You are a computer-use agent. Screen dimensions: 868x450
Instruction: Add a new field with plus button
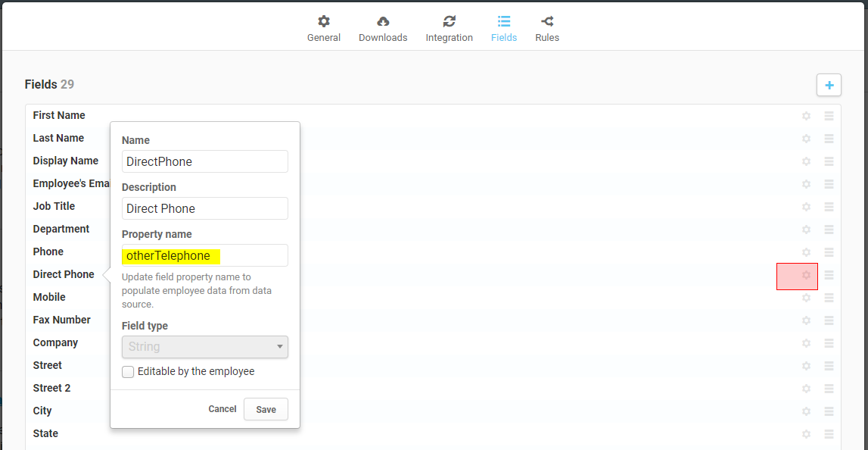pyautogui.click(x=829, y=86)
